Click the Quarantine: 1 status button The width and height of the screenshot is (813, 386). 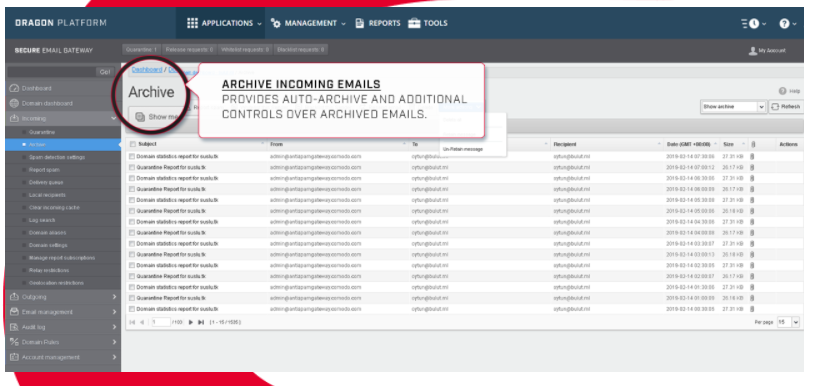[x=142, y=50]
